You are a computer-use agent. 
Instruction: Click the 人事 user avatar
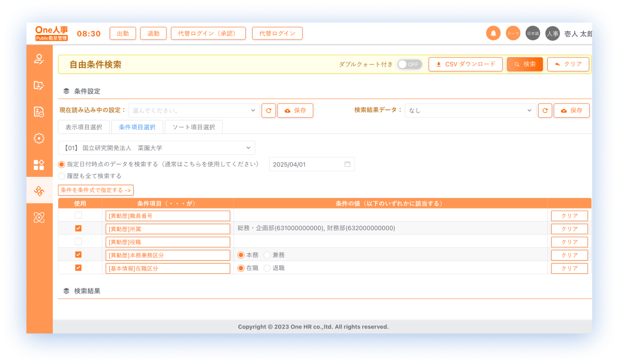(552, 33)
